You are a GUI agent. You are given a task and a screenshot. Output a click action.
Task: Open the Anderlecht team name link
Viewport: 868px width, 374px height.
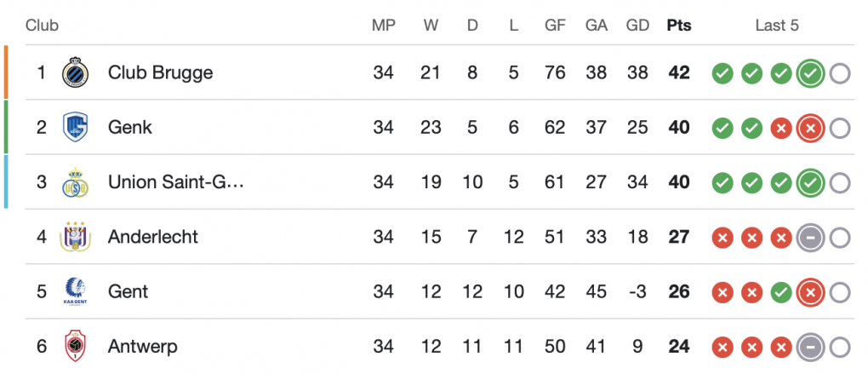click(x=153, y=237)
